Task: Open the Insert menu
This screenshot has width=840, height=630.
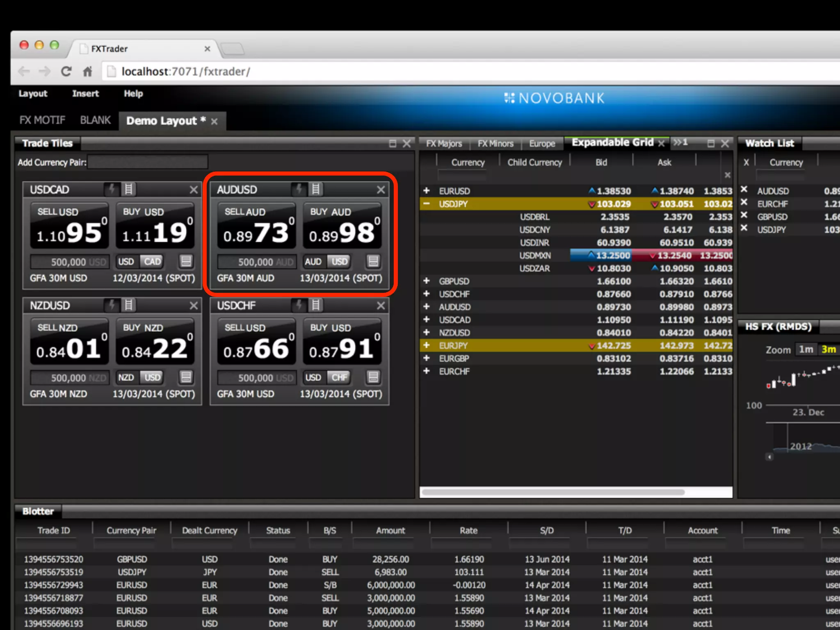Action: pos(85,94)
